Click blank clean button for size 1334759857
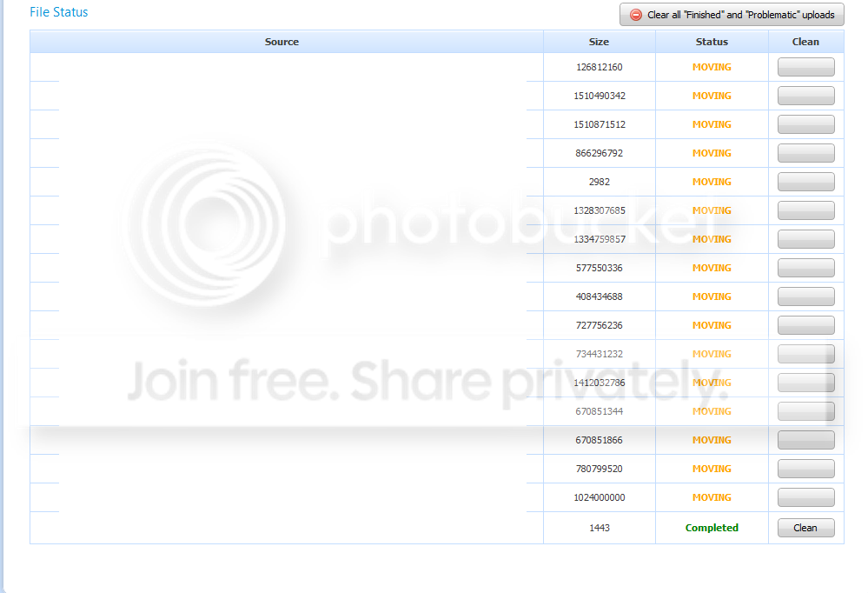 tap(805, 239)
